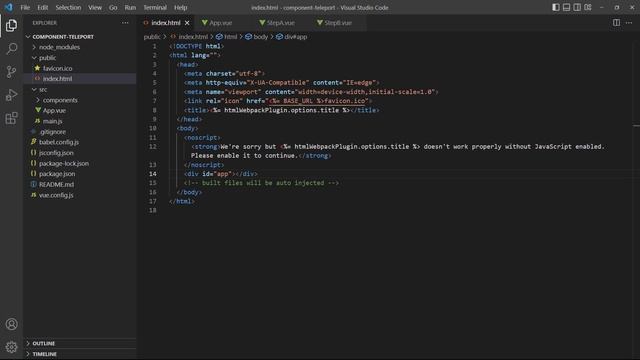The image size is (640, 360).
Task: Open the Selection menu
Action: pyautogui.click(x=68, y=7)
